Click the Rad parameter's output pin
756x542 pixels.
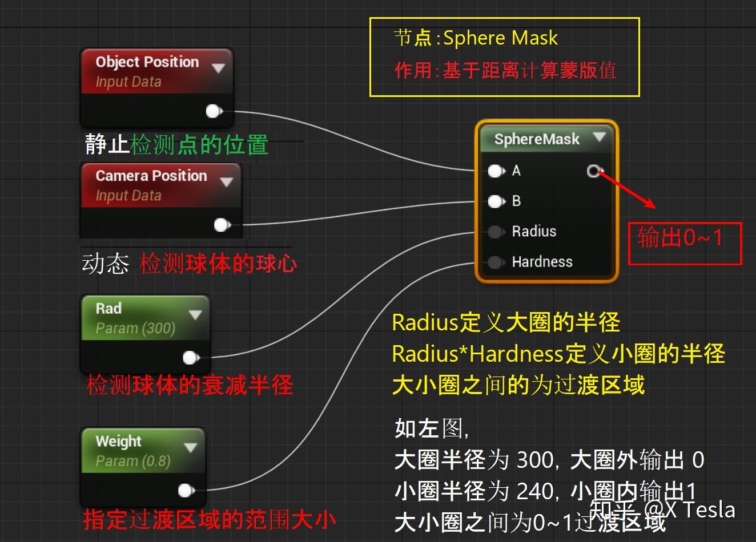pos(191,357)
